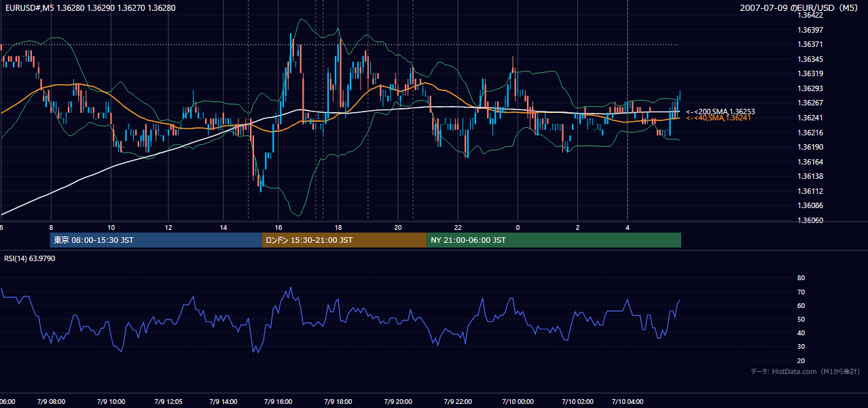Click RSI level 30 on the scale
The width and height of the screenshot is (868, 408).
coord(801,347)
